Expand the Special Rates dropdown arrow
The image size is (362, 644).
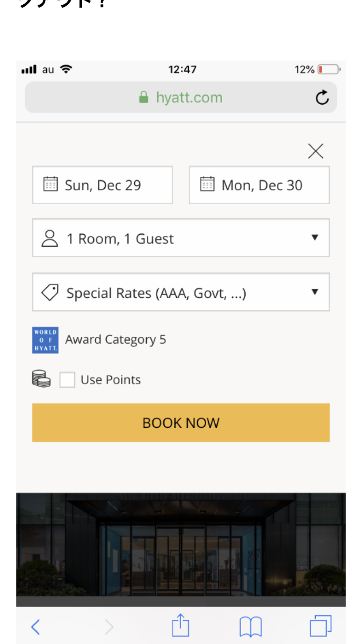click(x=315, y=292)
